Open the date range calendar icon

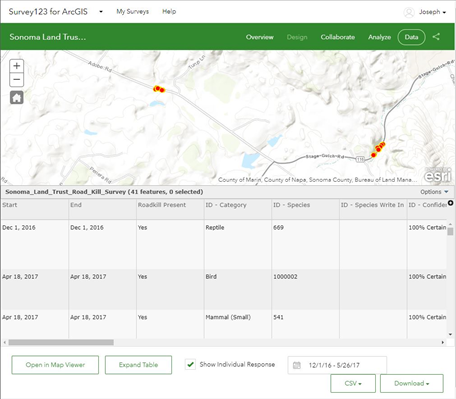(x=297, y=365)
